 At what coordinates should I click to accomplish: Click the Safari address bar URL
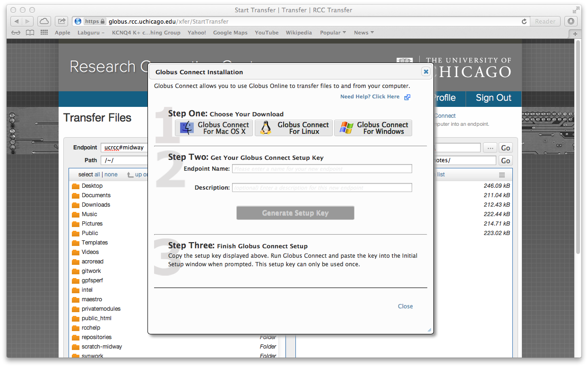pyautogui.click(x=169, y=21)
